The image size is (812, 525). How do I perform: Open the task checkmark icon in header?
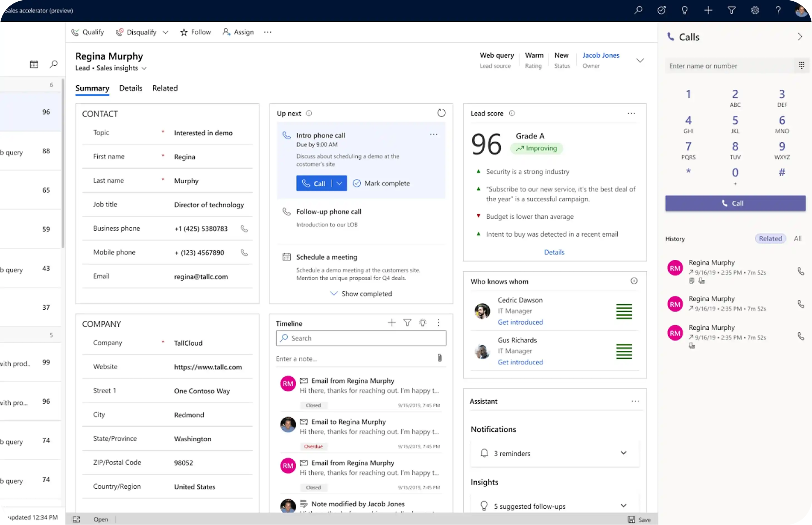coord(661,10)
